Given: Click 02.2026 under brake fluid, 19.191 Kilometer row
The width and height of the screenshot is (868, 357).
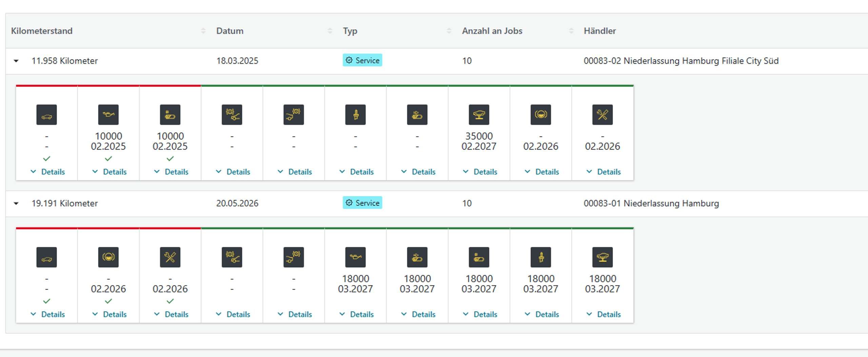Looking at the screenshot, I should pyautogui.click(x=108, y=289).
